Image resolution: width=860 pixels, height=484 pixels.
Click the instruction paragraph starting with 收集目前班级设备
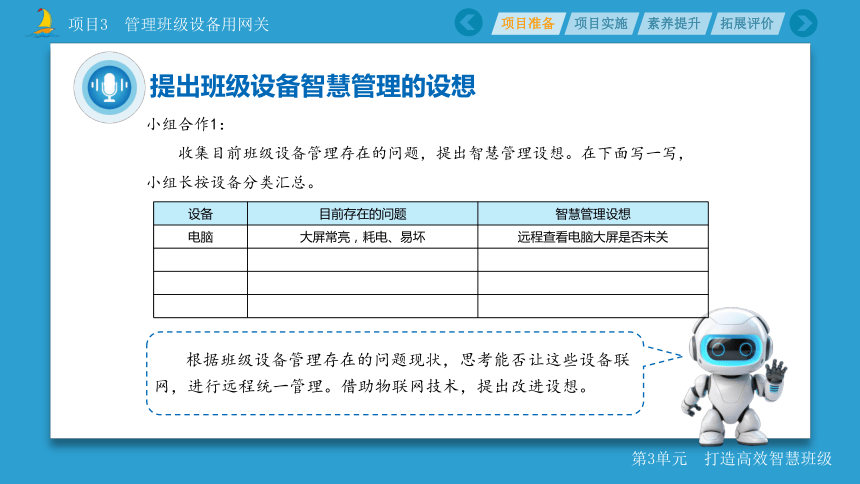click(417, 167)
